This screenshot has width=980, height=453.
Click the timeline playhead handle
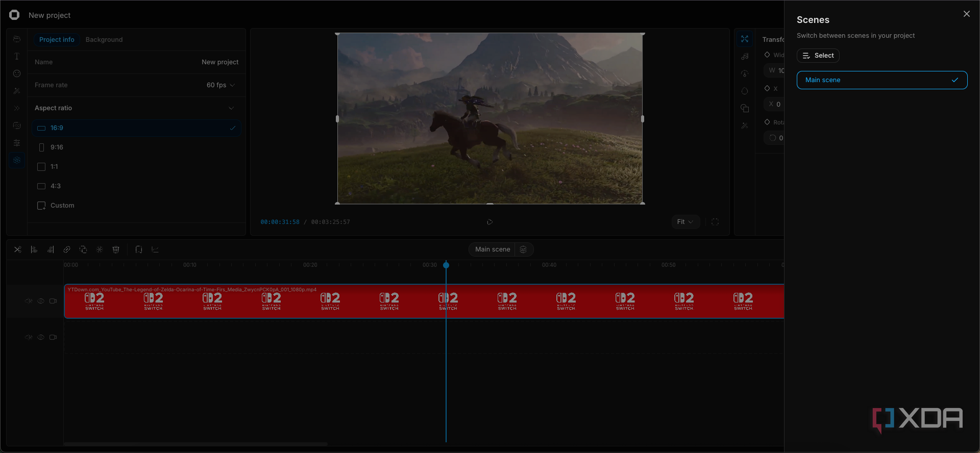point(446,265)
